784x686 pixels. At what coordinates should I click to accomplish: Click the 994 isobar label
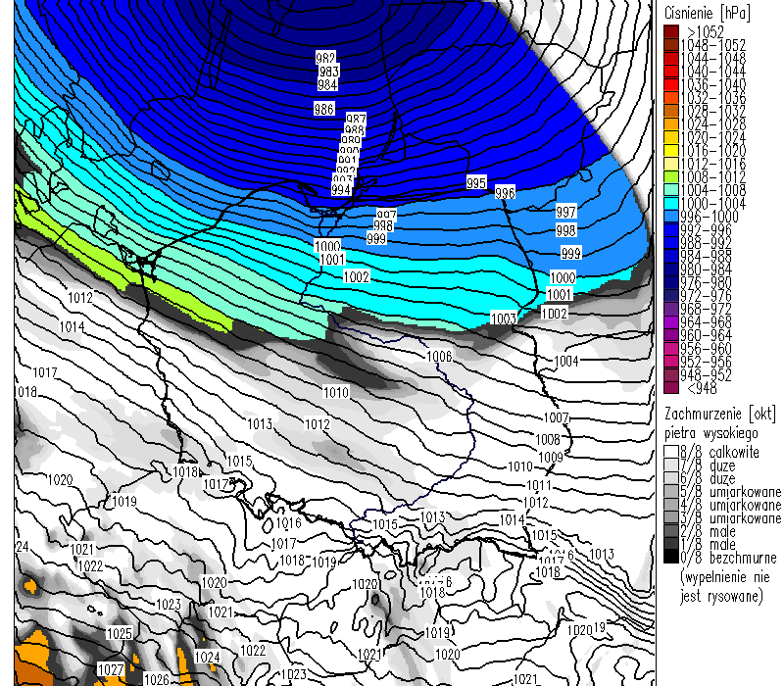341,189
